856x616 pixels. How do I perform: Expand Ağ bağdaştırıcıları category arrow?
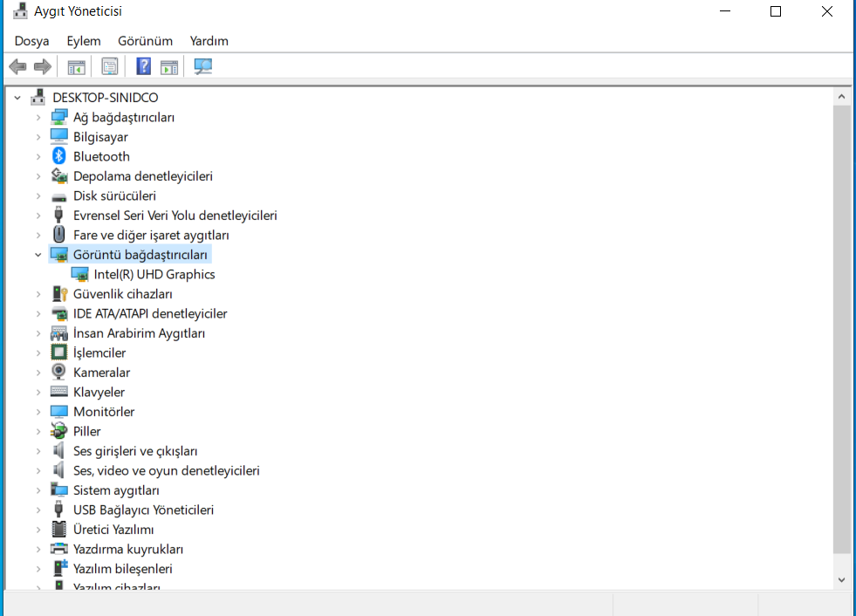point(38,118)
